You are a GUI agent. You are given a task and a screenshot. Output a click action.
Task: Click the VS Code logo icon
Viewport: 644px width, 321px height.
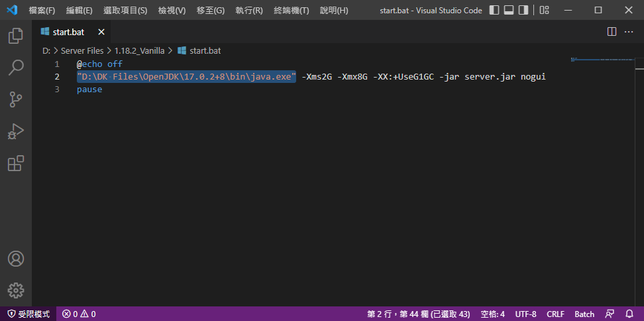(x=12, y=10)
